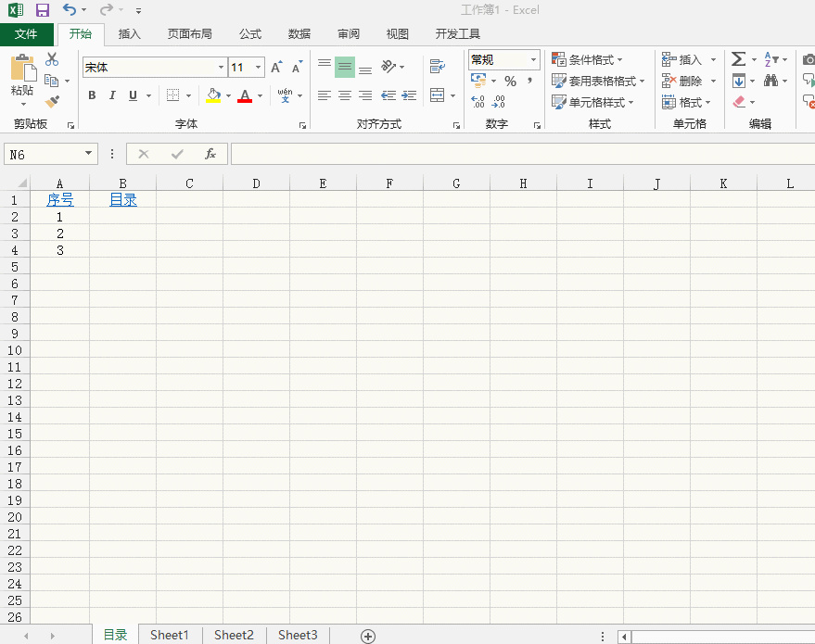Open the fill color dropdown arrow
Screen dimensions: 815x644
[228, 95]
